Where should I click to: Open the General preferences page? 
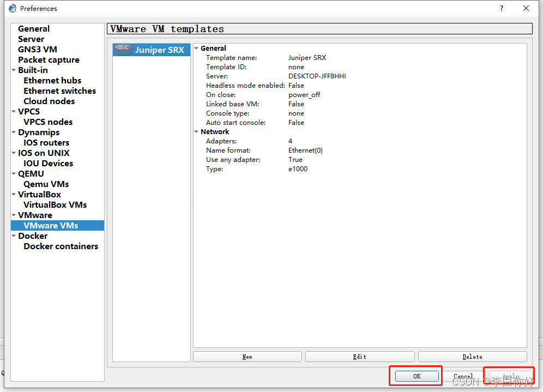click(34, 29)
